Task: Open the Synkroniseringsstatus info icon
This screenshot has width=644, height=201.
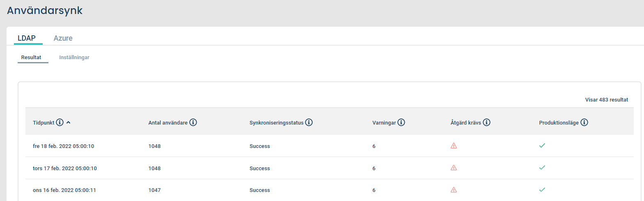Action: 309,122
